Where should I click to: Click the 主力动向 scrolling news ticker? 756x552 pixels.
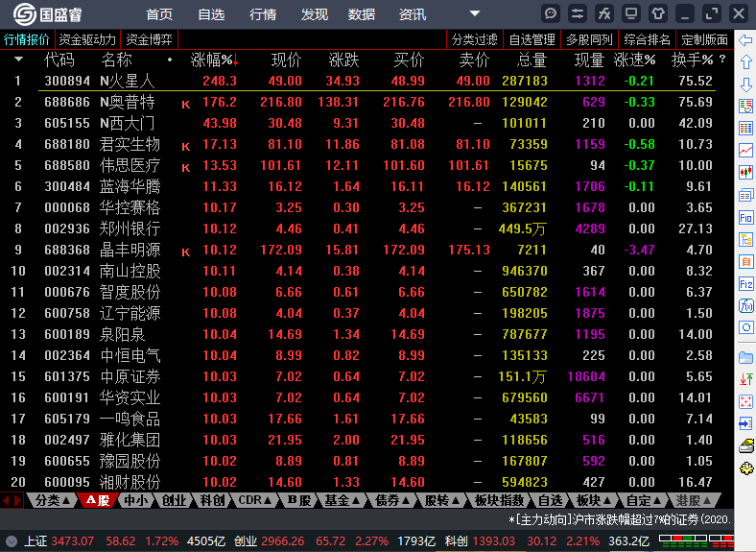click(620, 519)
